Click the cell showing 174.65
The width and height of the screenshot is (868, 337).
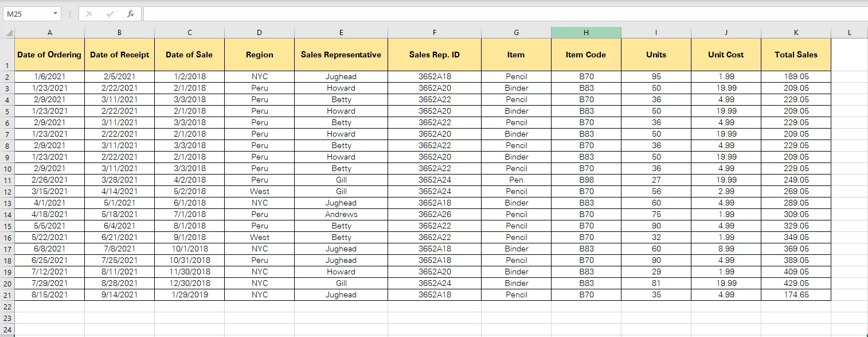[x=795, y=295]
